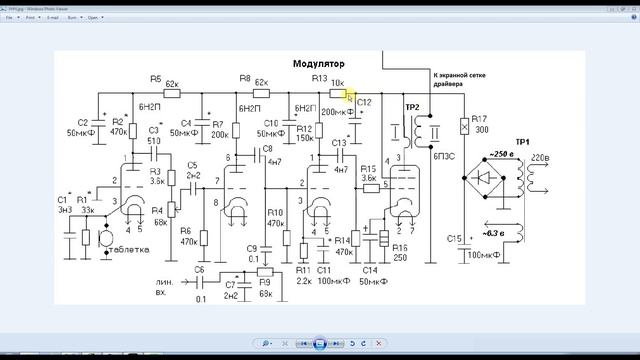This screenshot has height=360, width=640.
Task: Click the 'таблетка' microphone label
Action: coord(129,249)
